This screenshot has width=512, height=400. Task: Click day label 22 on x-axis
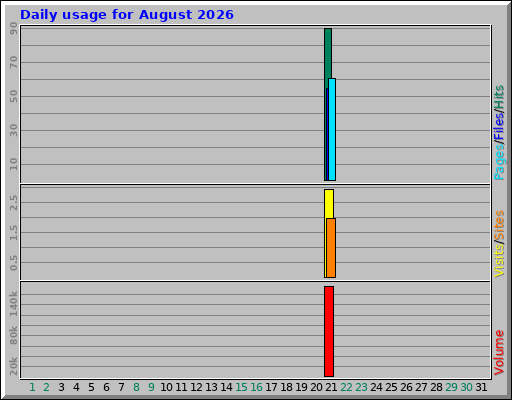coord(346,387)
